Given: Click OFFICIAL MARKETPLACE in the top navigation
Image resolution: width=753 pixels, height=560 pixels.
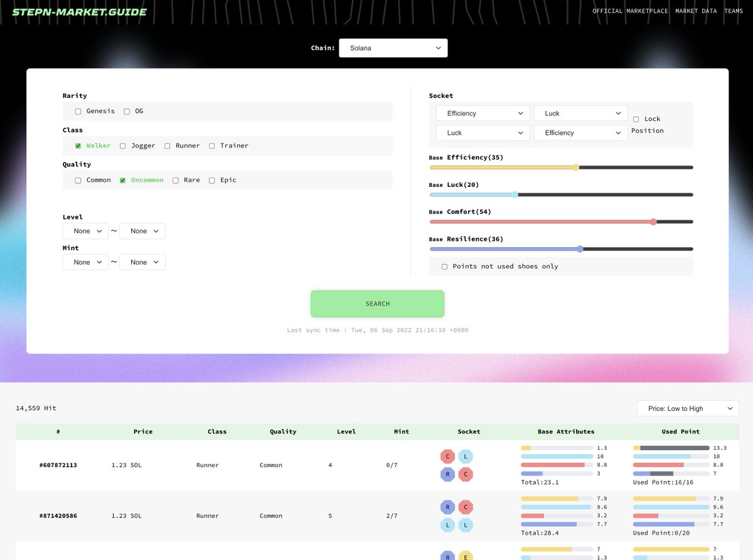Looking at the screenshot, I should (x=630, y=11).
